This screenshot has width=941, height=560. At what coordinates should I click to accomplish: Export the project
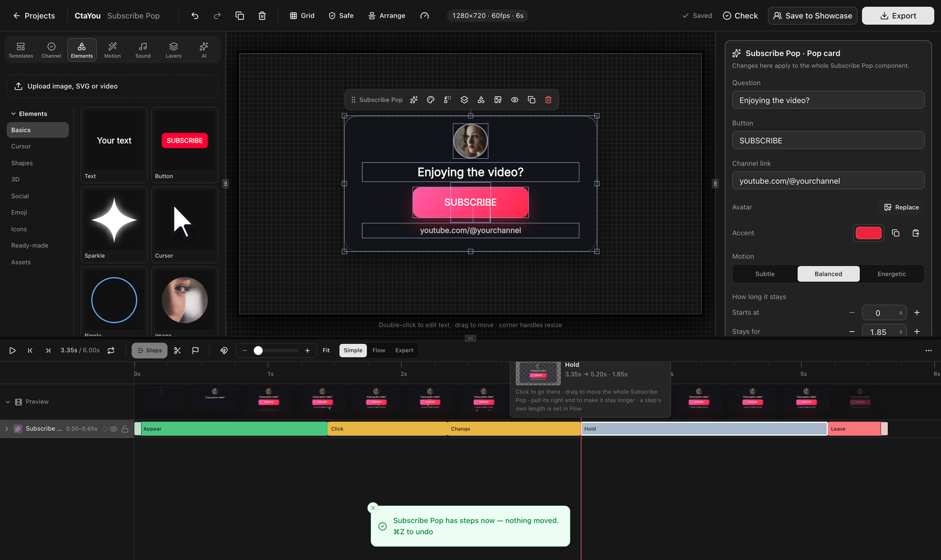point(898,16)
